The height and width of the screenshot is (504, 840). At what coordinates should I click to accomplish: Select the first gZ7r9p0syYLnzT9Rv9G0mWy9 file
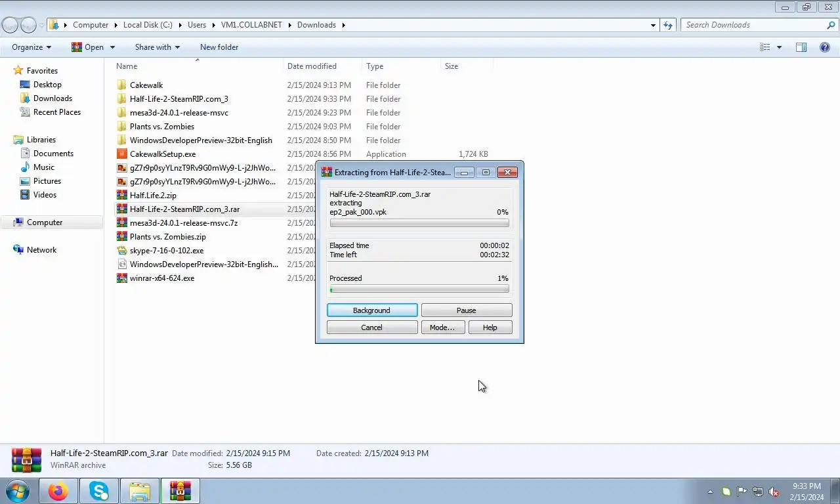click(203, 167)
